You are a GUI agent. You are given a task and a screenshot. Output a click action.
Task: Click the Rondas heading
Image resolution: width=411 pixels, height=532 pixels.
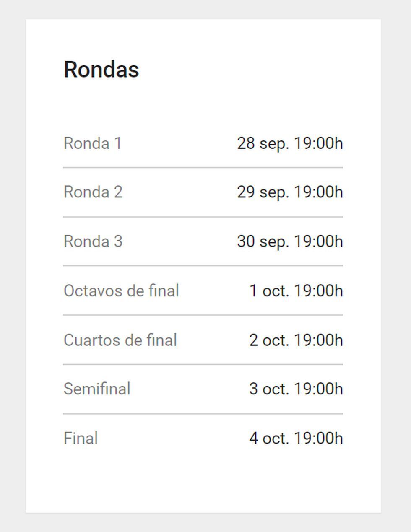pyautogui.click(x=101, y=70)
